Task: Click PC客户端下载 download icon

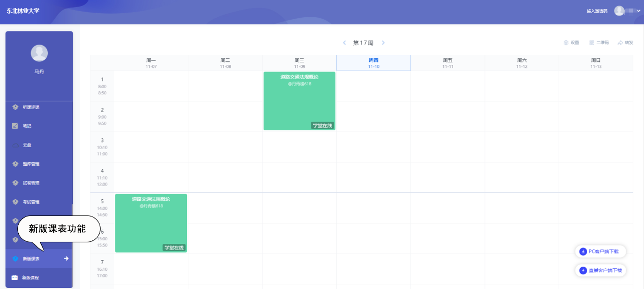Action: [x=583, y=251]
